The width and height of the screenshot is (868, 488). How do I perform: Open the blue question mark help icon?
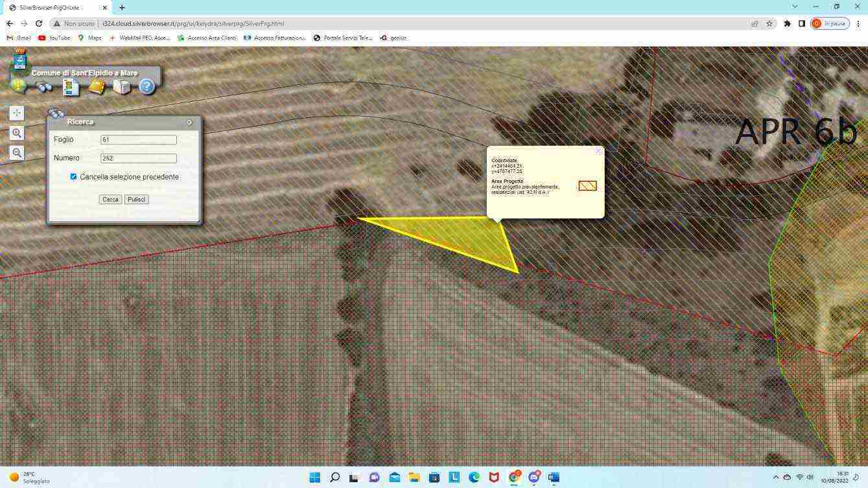click(x=147, y=87)
